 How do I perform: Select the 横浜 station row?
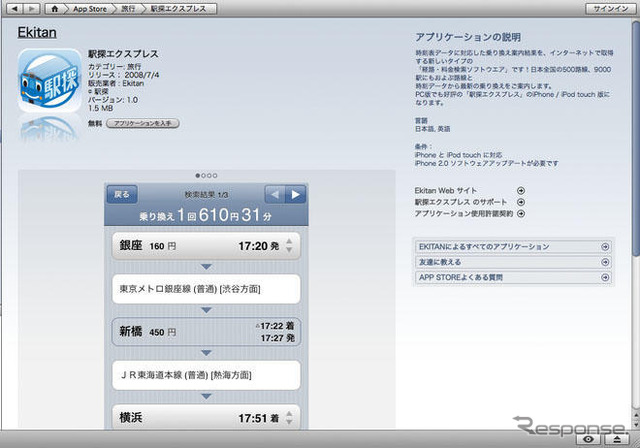[206, 417]
